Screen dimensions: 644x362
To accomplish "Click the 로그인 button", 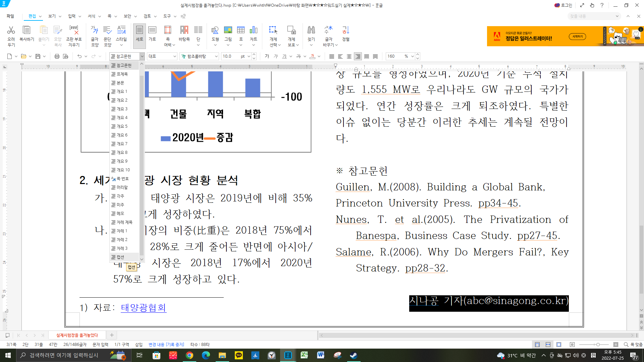I will [563, 5].
